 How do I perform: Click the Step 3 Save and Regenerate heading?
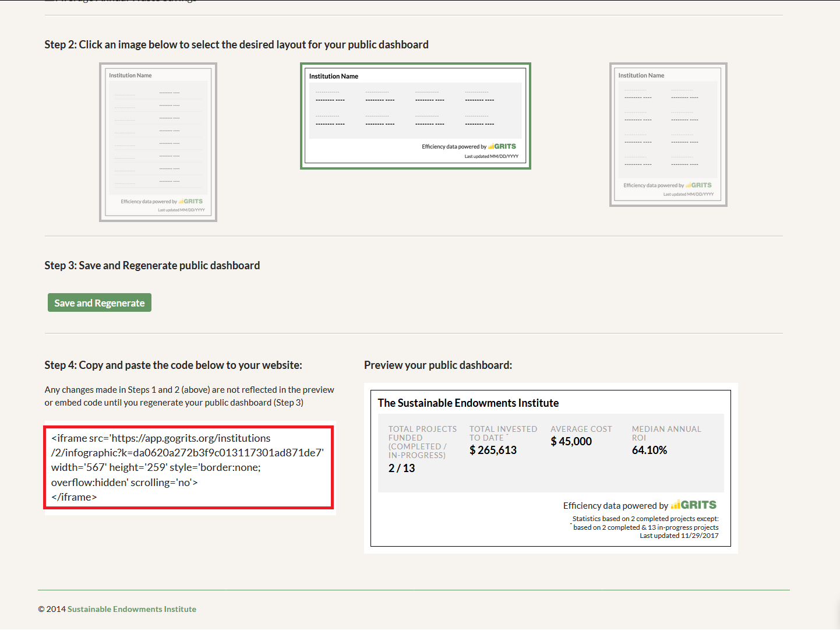pyautogui.click(x=152, y=266)
